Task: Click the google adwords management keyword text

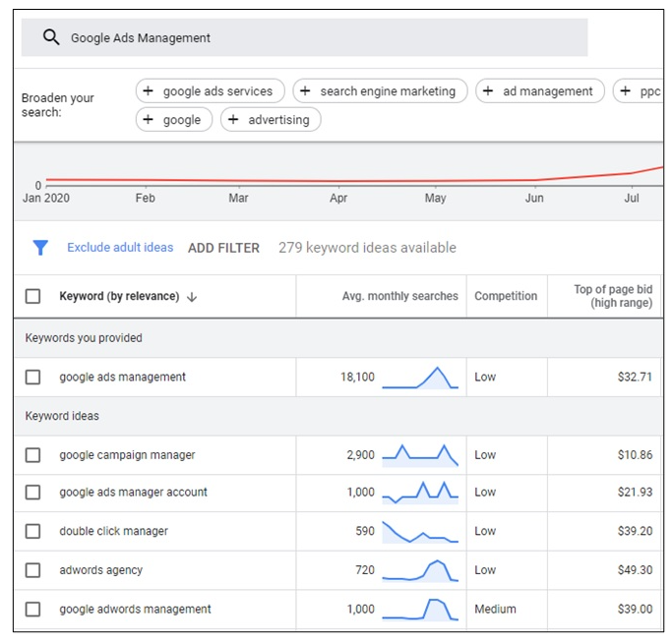Action: [135, 609]
